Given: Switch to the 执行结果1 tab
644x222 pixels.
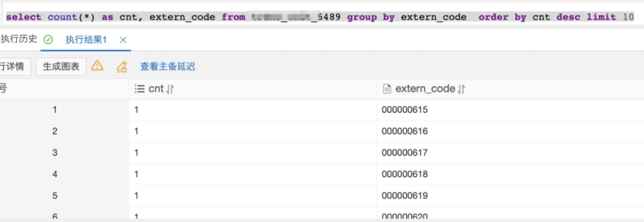Looking at the screenshot, I should click(x=86, y=40).
